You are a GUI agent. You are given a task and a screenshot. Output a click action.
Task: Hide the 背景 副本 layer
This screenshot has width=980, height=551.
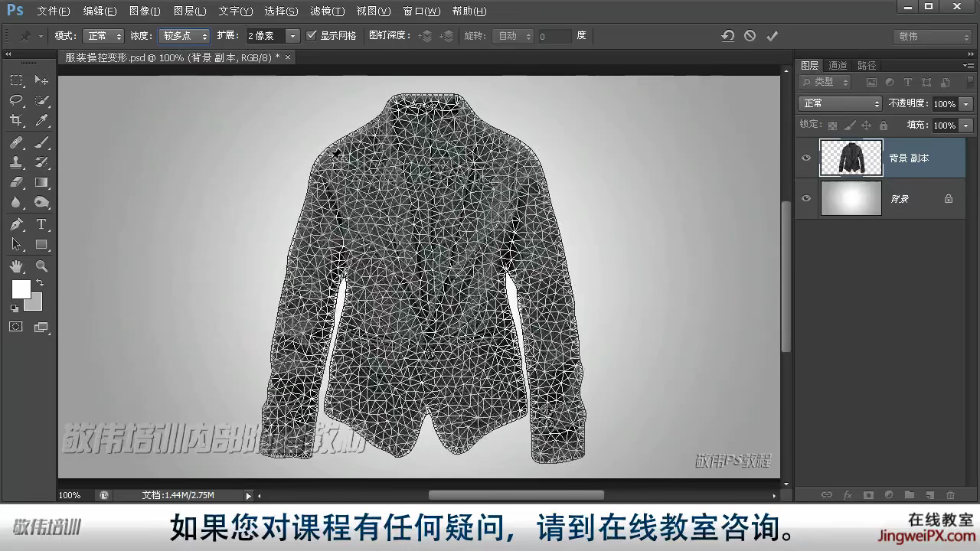(805, 158)
